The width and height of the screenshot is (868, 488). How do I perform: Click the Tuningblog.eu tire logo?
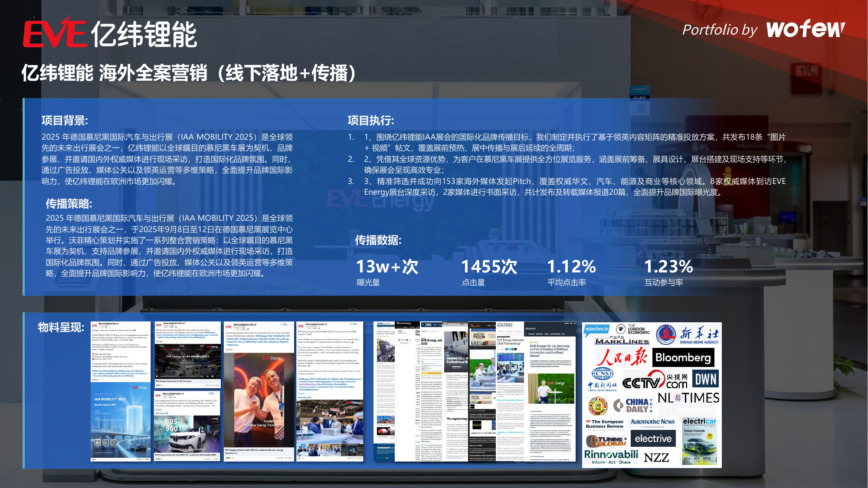pos(606,442)
